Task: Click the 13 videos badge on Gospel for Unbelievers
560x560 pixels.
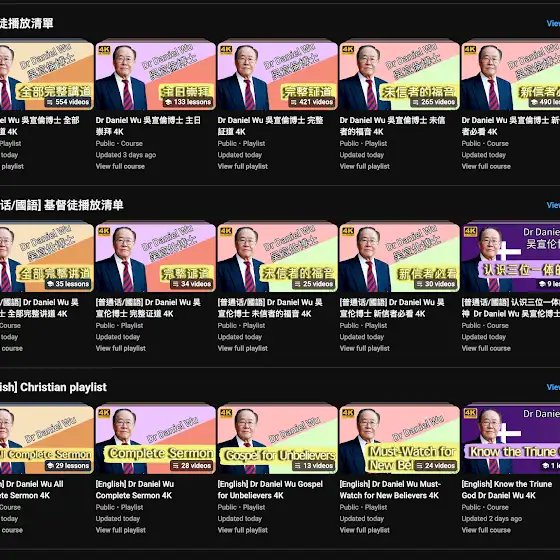Action: click(x=314, y=466)
